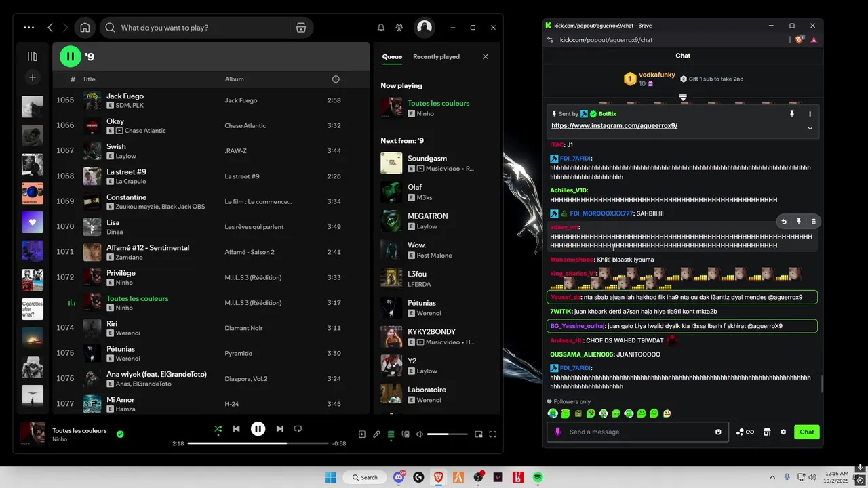
Task: Toggle repeat mode
Action: click(x=298, y=429)
